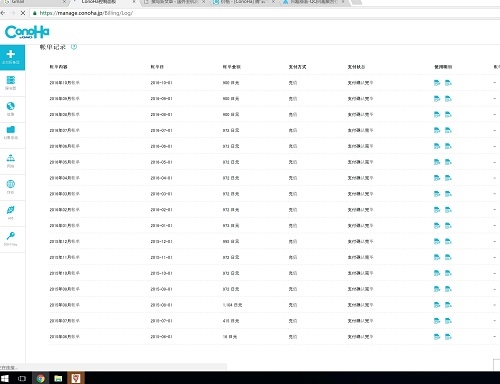Close the Gmail browser tab
This screenshot has height=384, width=500.
[64, 2]
